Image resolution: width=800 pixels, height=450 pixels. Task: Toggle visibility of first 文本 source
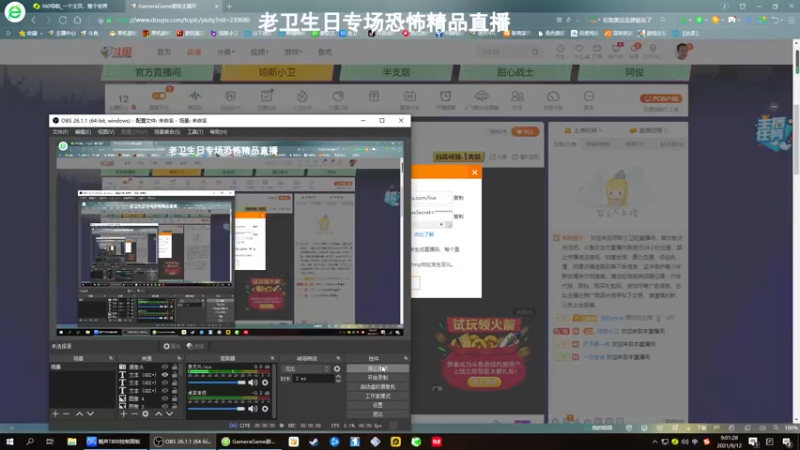pyautogui.click(x=165, y=374)
